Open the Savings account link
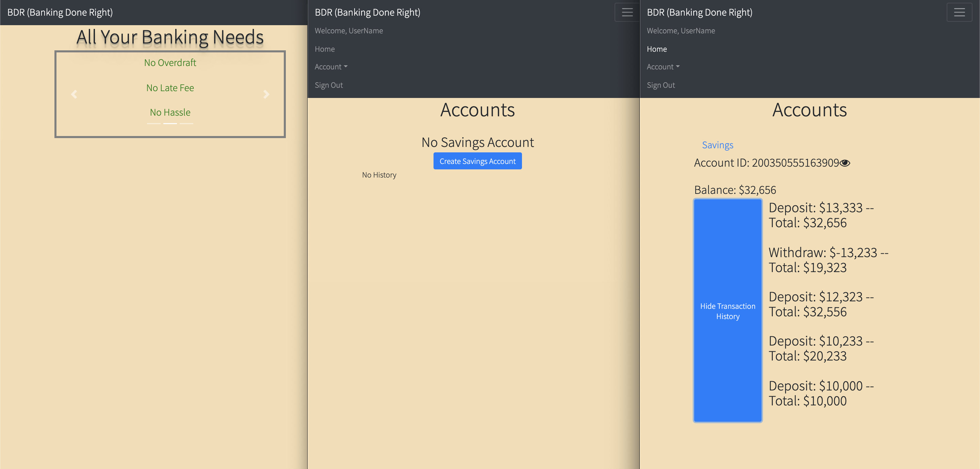Image resolution: width=980 pixels, height=469 pixels. (718, 145)
